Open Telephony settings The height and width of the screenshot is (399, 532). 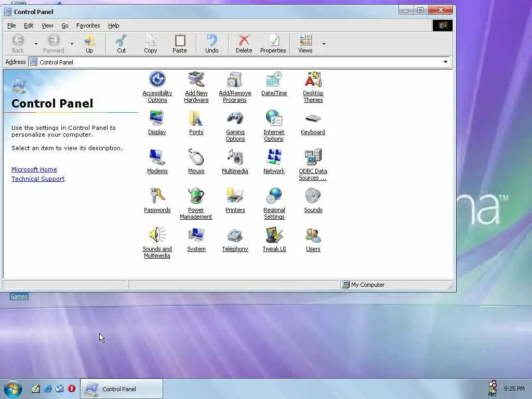pyautogui.click(x=235, y=240)
